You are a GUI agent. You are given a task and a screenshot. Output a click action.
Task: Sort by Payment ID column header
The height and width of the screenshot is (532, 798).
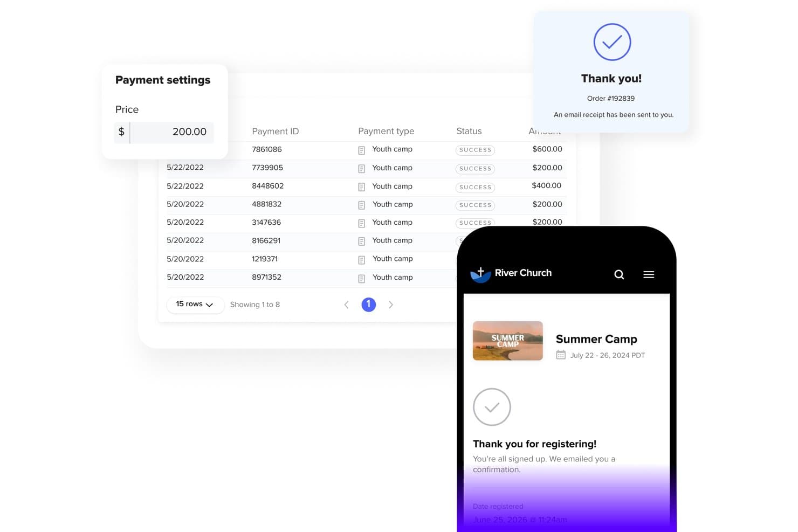click(x=275, y=131)
